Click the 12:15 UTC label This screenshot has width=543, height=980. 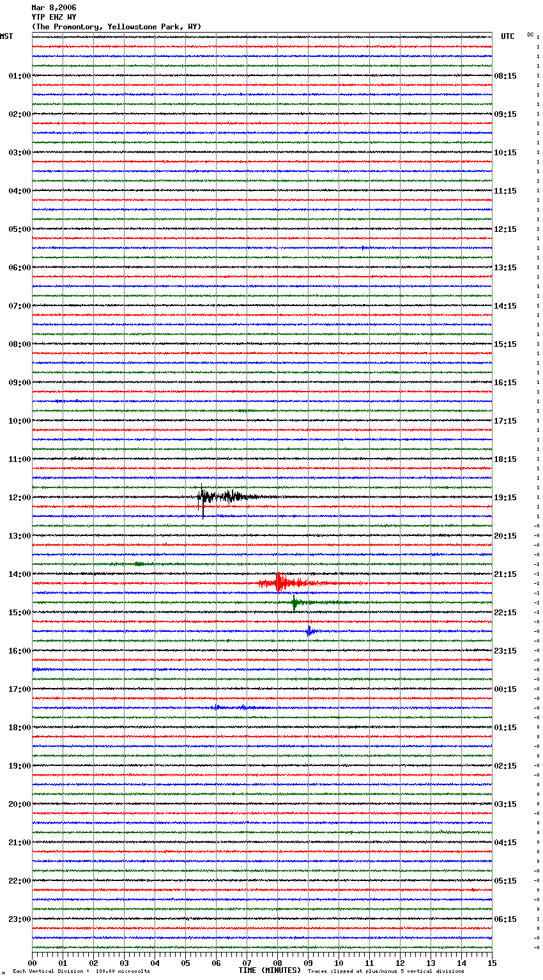click(505, 229)
